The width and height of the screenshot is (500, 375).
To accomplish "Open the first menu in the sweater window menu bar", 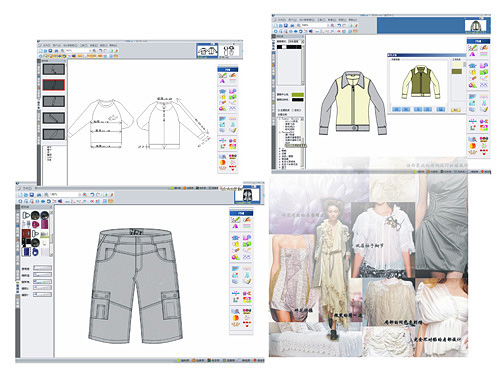I will 46,45.
